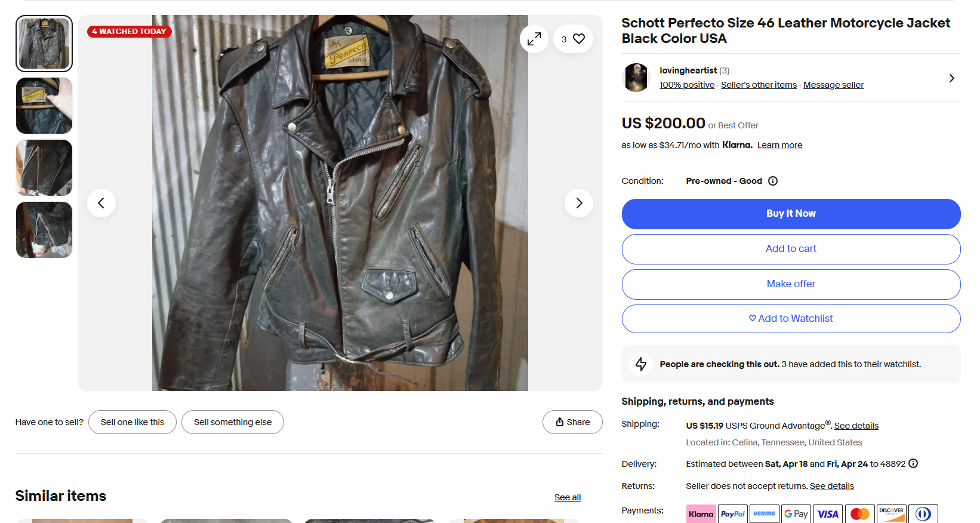Expand seller details chevron arrow
The width and height of the screenshot is (980, 523).
coord(951,78)
